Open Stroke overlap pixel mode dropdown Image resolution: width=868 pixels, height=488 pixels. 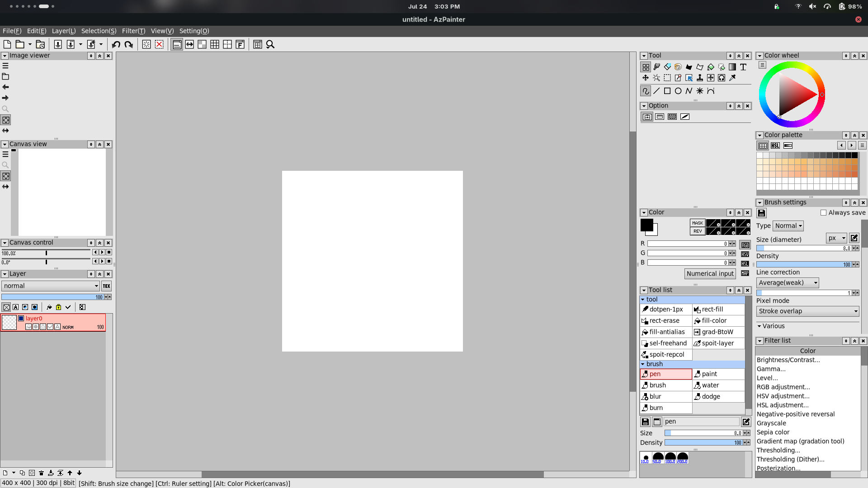(808, 311)
